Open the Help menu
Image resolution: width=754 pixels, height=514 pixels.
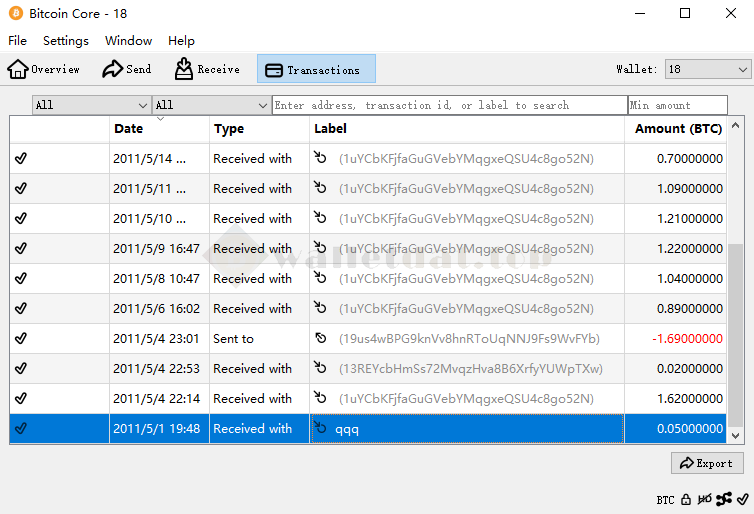point(181,41)
